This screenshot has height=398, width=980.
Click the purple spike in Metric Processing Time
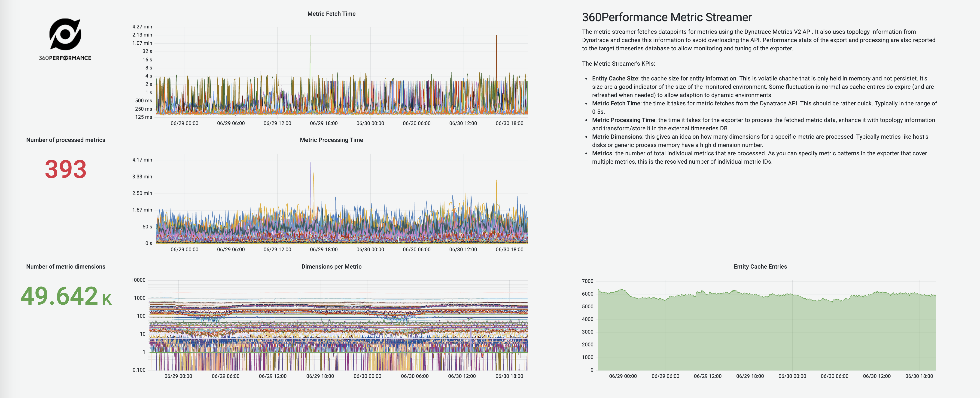(310, 187)
